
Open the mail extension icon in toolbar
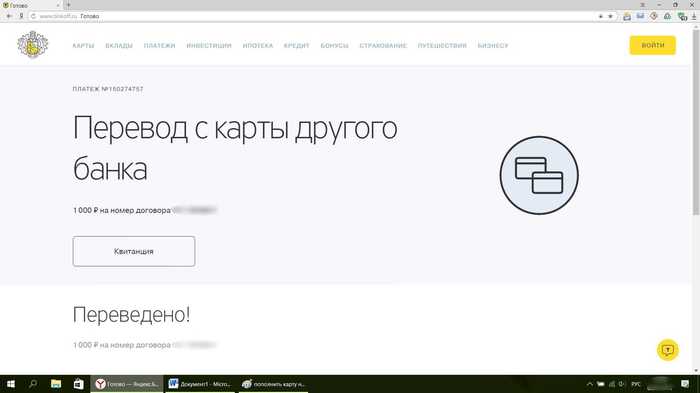[640, 17]
